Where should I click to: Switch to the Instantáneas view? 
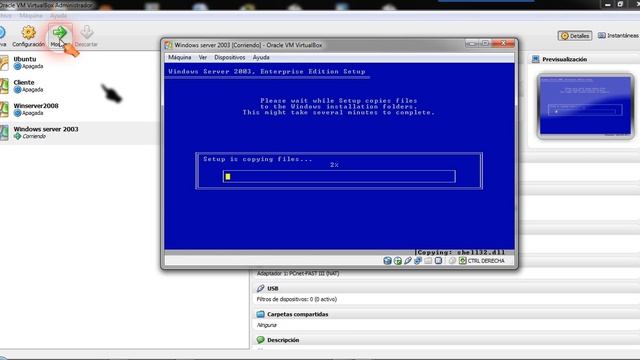[x=618, y=36]
